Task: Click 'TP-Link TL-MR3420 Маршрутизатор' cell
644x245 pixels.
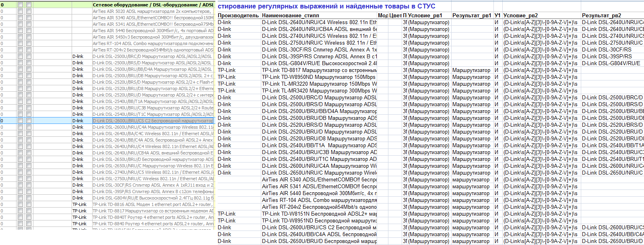Action: 319,91
